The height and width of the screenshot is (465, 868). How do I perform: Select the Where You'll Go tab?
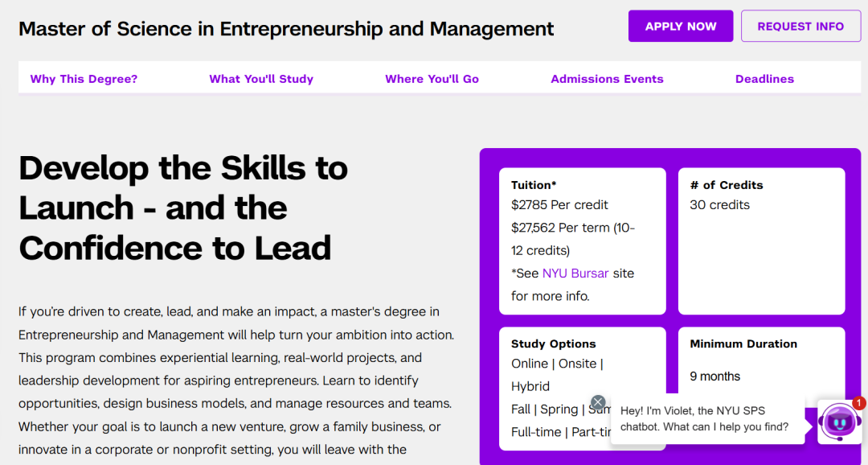click(x=432, y=79)
